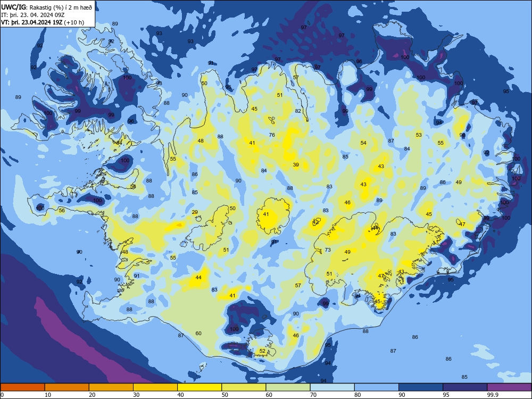This screenshot has width=532, height=399.
Task: Click the bright yellow 40–50 legend swatch
Action: pyautogui.click(x=199, y=387)
